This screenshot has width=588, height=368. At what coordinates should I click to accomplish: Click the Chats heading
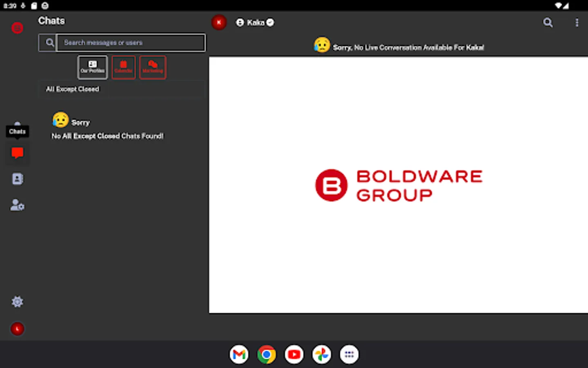tap(51, 21)
